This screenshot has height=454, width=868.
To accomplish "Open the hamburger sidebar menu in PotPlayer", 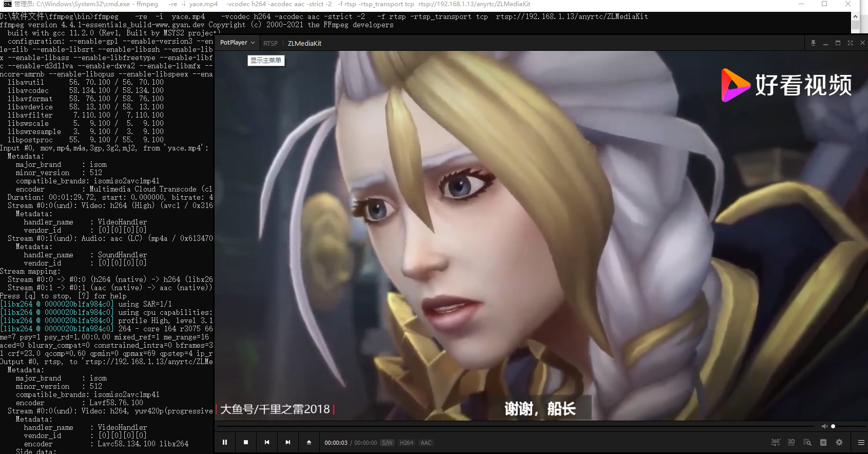I will 861,442.
